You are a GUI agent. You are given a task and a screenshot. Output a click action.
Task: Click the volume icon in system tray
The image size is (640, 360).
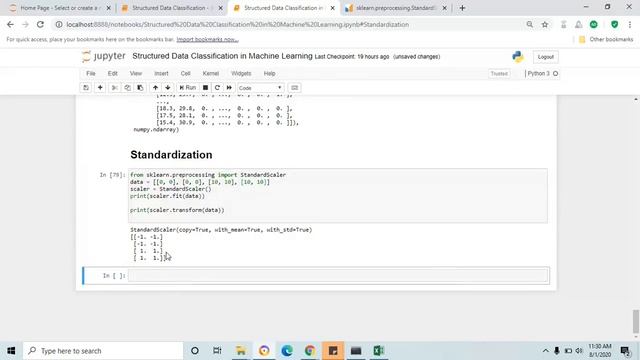point(579,351)
